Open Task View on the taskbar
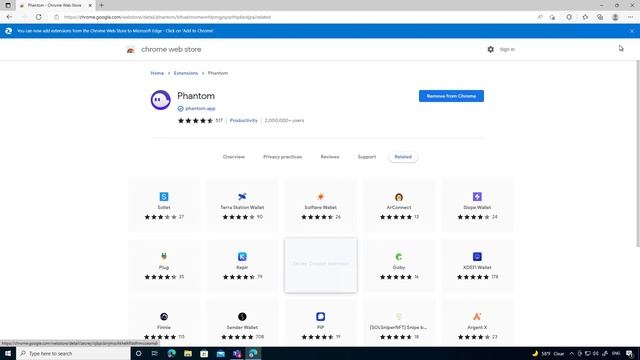640x360 pixels. pyautogui.click(x=155, y=353)
